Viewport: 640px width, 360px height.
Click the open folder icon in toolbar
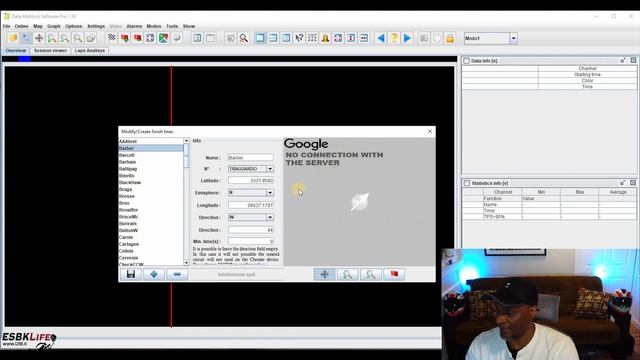[x=13, y=38]
